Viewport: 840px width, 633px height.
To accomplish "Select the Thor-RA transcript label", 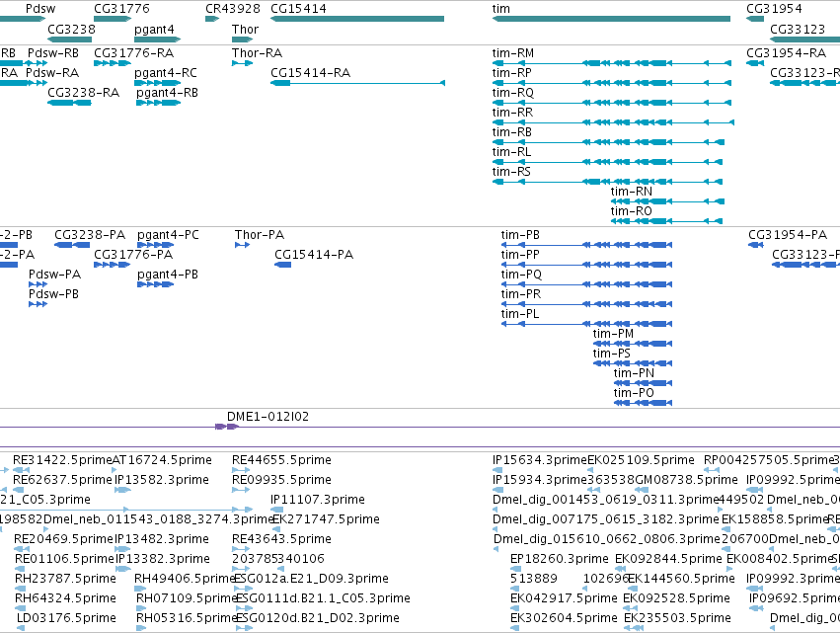I will coord(257,53).
